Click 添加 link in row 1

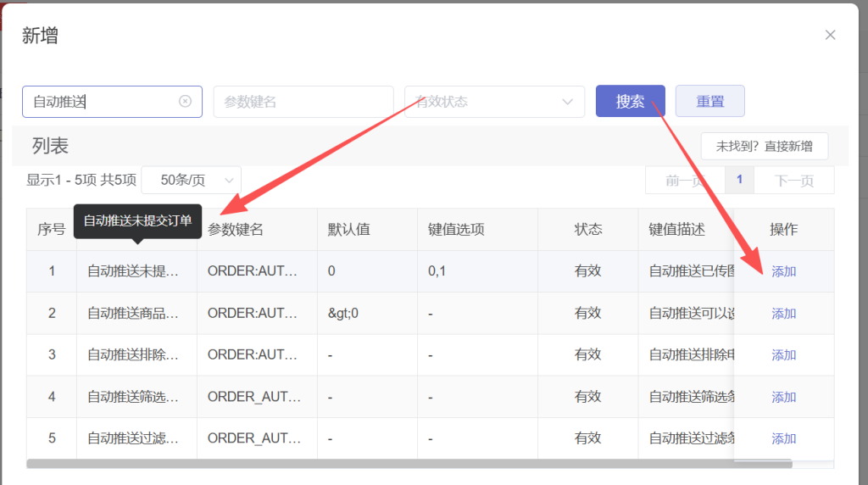click(x=783, y=271)
